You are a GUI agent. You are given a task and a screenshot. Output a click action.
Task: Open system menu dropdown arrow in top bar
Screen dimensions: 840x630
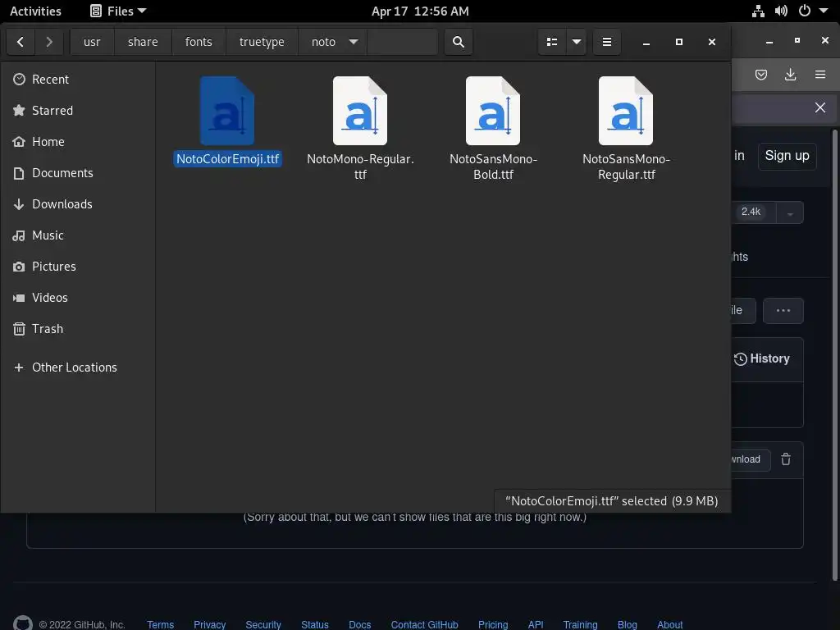pos(824,11)
